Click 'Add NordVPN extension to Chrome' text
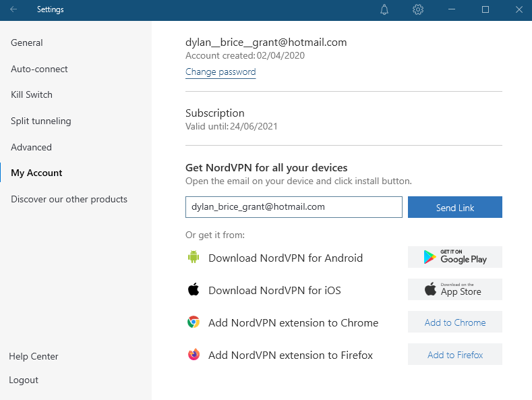The image size is (532, 400). [293, 322]
